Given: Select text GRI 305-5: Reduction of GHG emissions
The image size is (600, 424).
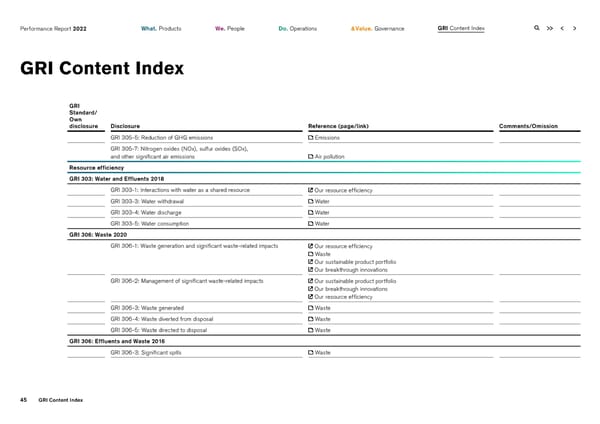Looking at the screenshot, I should (161, 138).
